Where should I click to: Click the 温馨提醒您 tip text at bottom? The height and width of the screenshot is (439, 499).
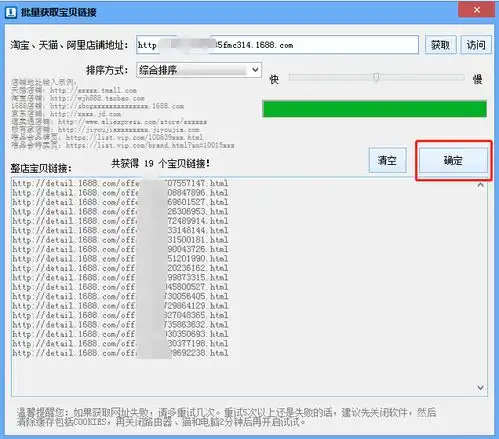point(227,417)
